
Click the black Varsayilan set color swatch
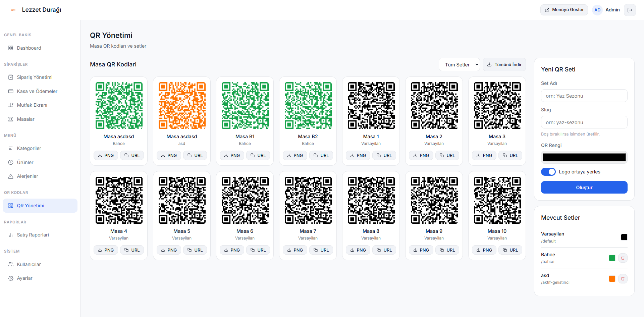point(624,237)
